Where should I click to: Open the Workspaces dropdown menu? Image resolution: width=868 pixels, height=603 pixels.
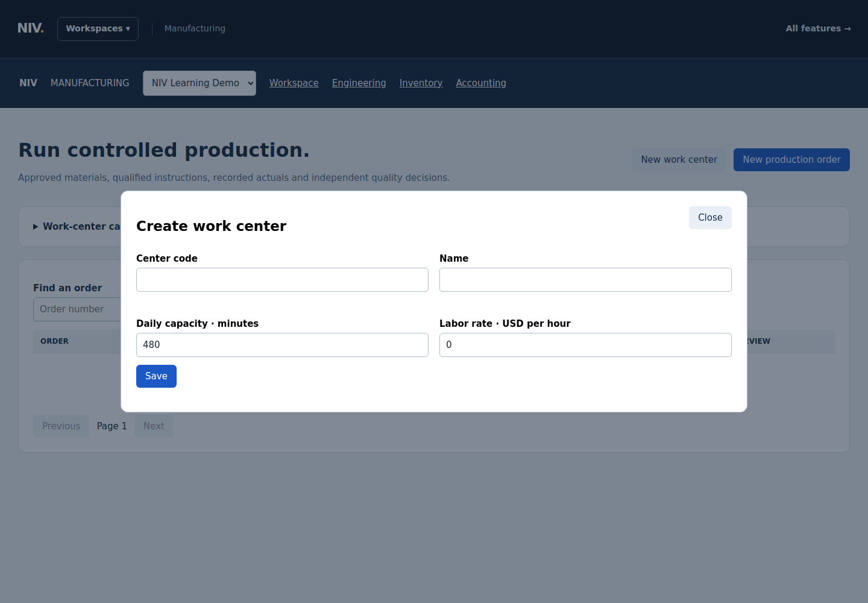[x=98, y=29]
